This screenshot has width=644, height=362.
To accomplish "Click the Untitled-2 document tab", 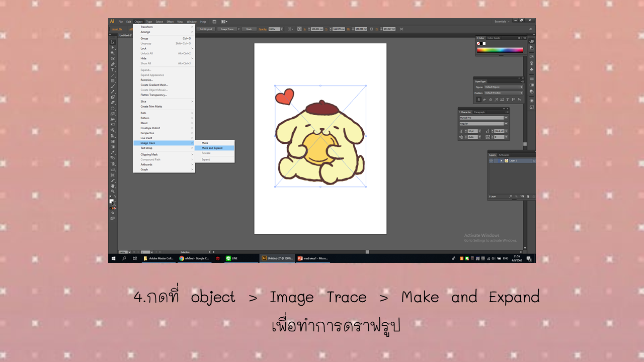I will (x=126, y=36).
